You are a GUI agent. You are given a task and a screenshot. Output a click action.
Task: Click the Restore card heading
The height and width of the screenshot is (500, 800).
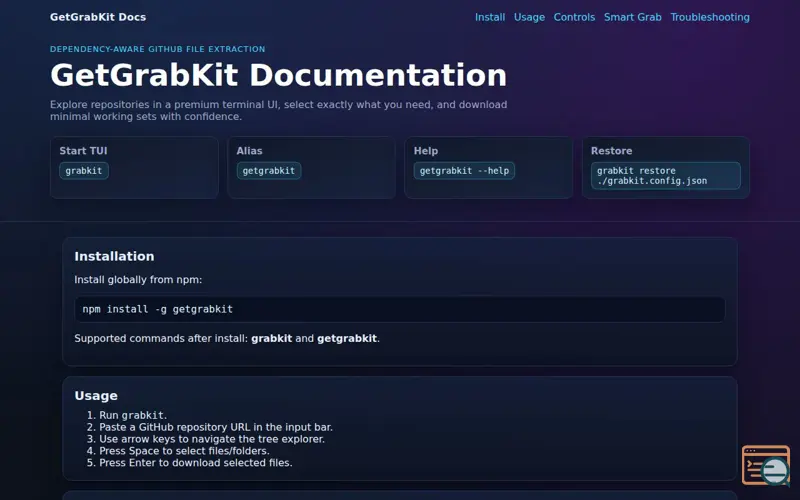pos(611,151)
